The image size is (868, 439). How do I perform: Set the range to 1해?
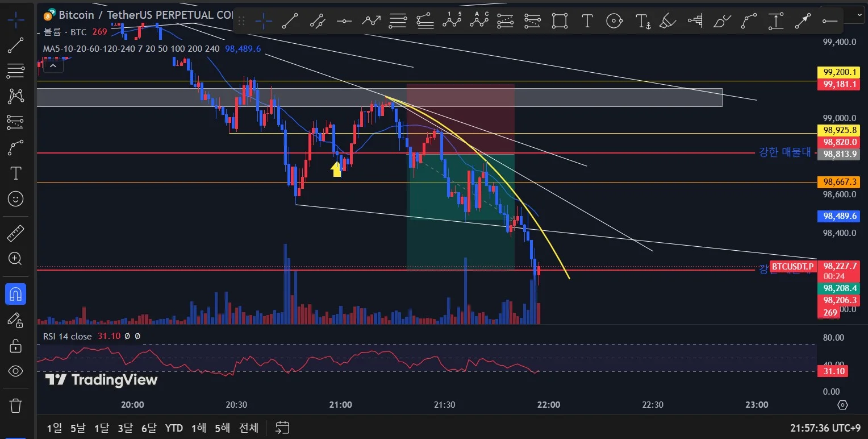coord(199,428)
